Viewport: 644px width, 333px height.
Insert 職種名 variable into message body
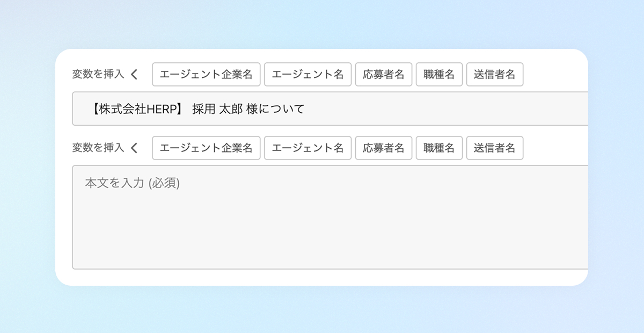tap(439, 148)
